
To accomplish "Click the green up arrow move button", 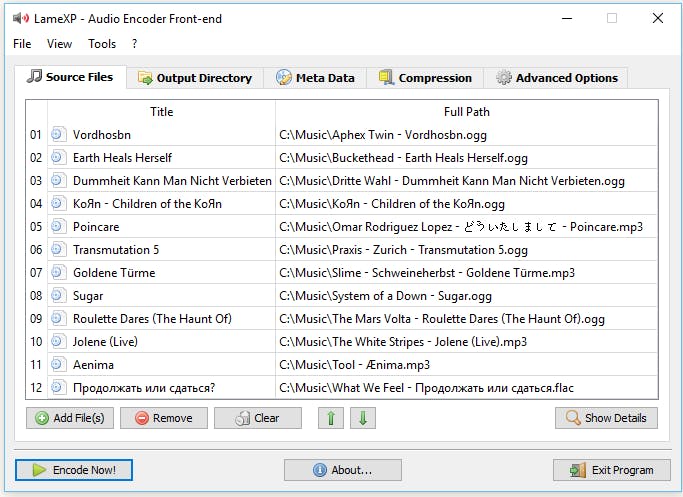I will click(x=331, y=418).
